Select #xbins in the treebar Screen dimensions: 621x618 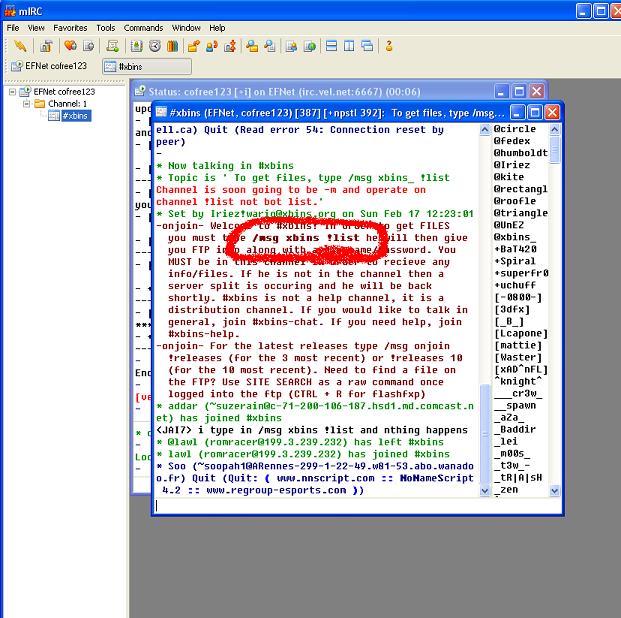pyautogui.click(x=75, y=116)
